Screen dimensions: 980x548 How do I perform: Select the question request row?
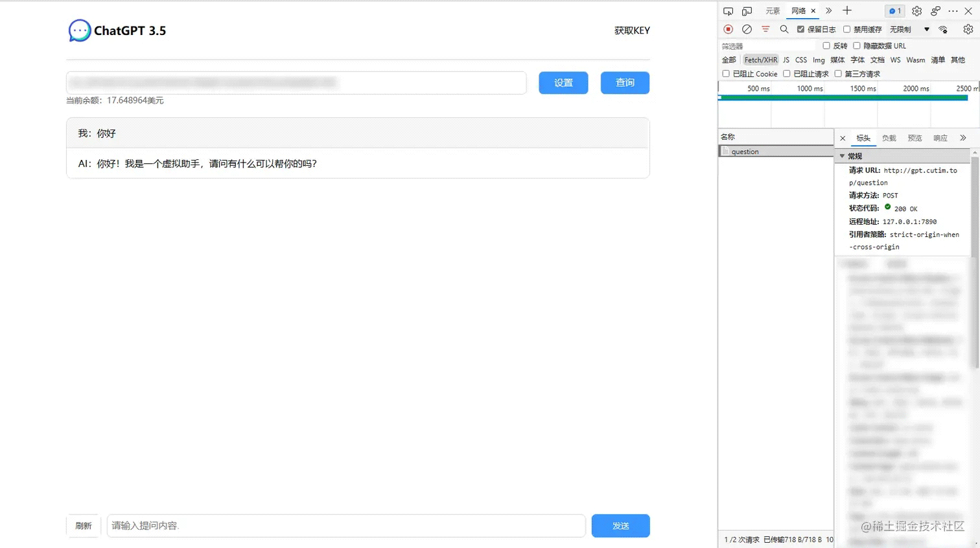pos(776,151)
